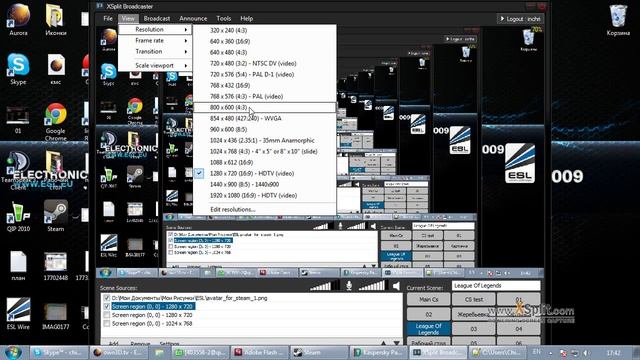The width and height of the screenshot is (640, 360).
Task: Switch to the 02 scene button
Action: click(429, 314)
